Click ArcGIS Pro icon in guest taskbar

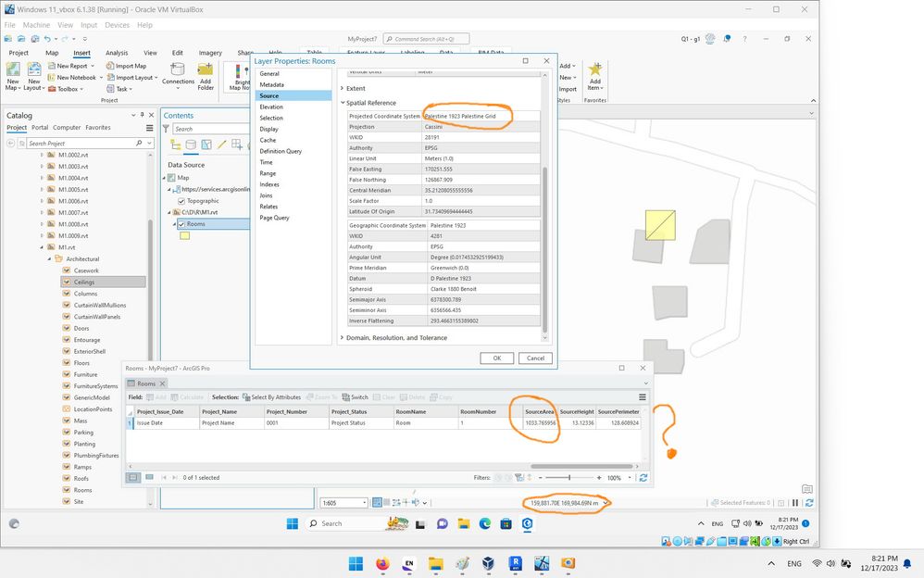click(x=528, y=523)
